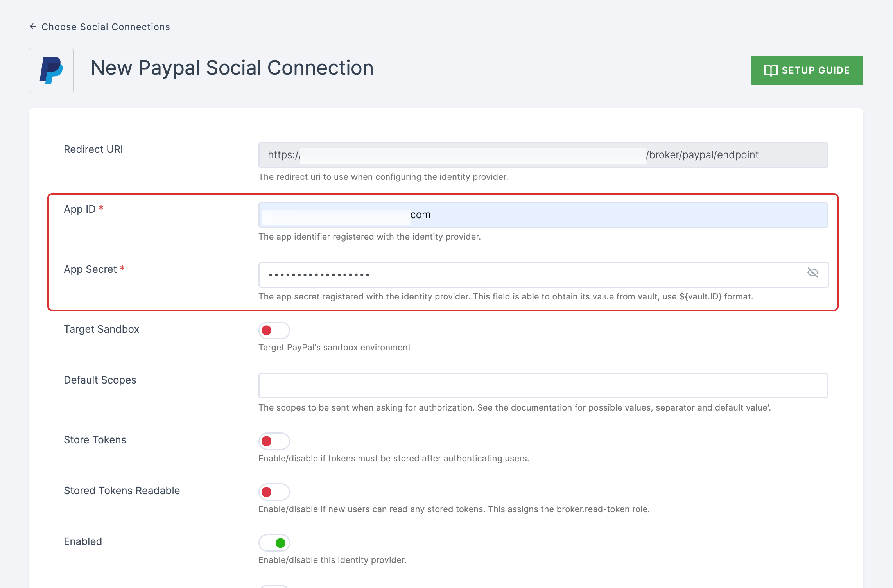Image resolution: width=893 pixels, height=588 pixels.
Task: Click the Redirect URI field
Action: [543, 155]
